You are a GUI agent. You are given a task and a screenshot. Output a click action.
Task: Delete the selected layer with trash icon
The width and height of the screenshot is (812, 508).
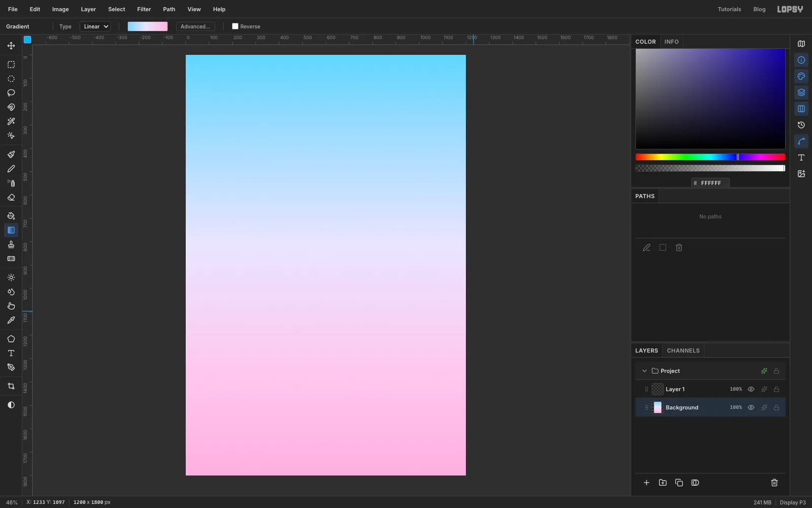[774, 483]
